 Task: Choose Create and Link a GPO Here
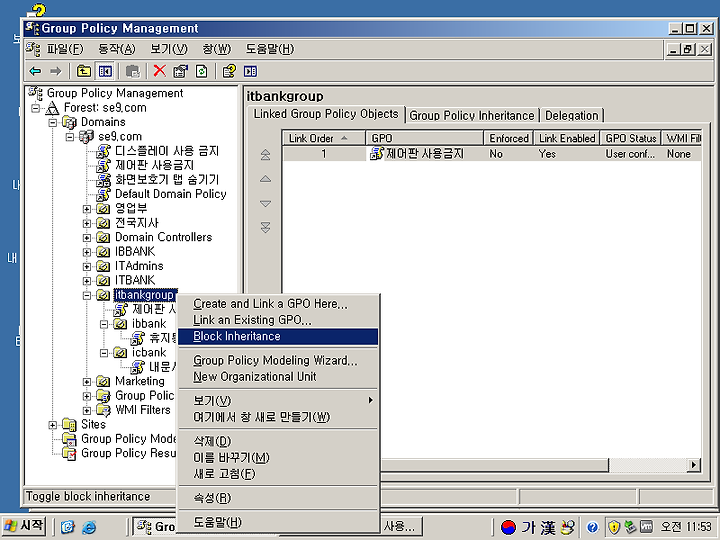(x=278, y=304)
